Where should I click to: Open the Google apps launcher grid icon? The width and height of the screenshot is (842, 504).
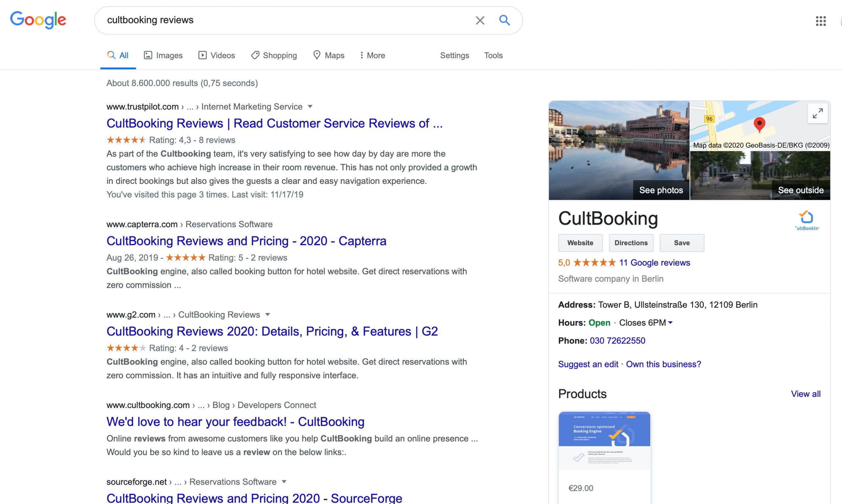point(821,21)
